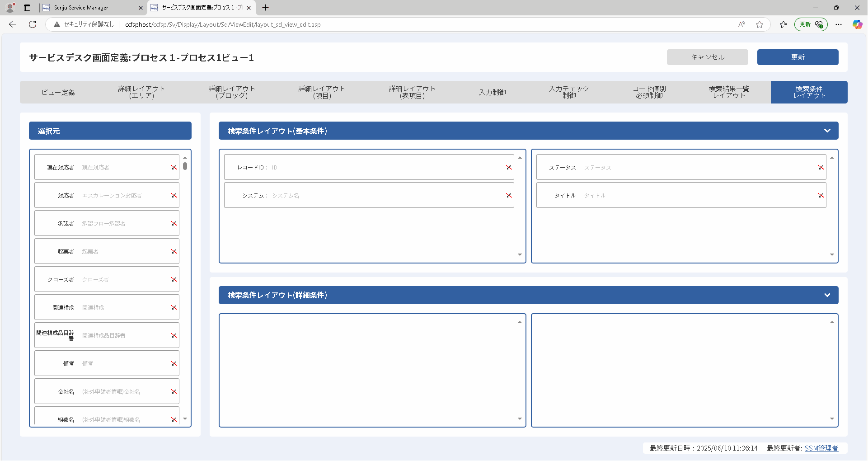Click the キャンセル button
The image size is (868, 461).
pos(708,57)
